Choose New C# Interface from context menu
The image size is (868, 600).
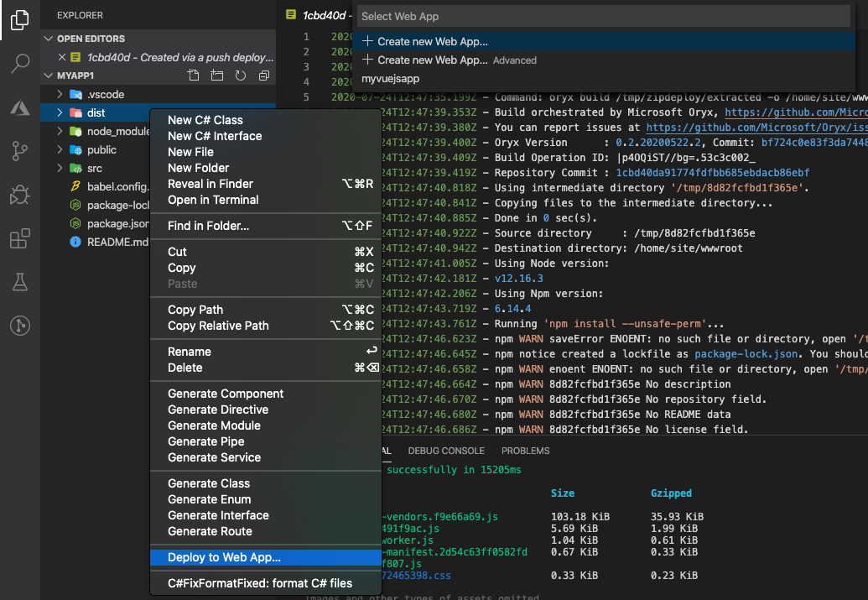(266, 136)
